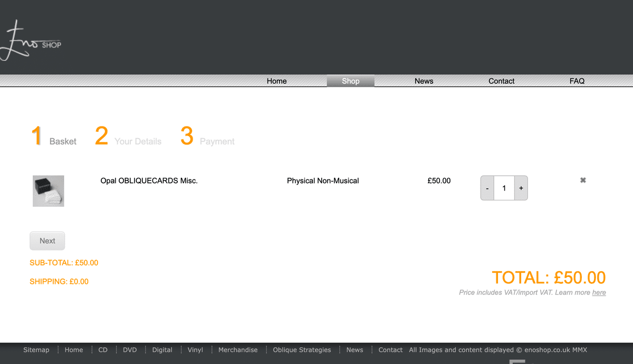633x364 pixels.
Task: Click the quantity input field
Action: [504, 188]
